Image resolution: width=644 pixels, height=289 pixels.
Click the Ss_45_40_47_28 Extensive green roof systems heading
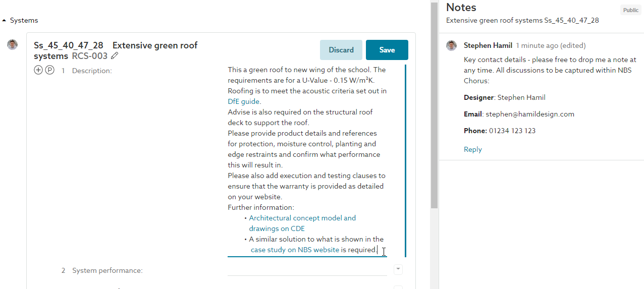116,50
